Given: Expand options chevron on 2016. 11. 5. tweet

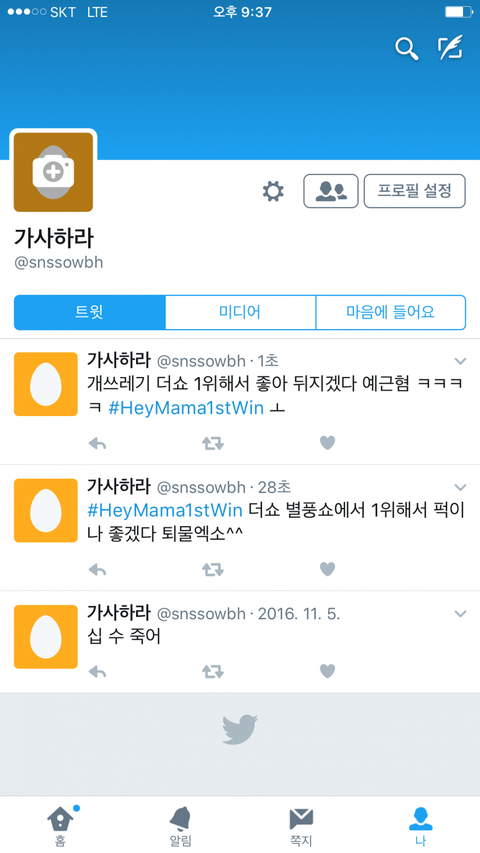Looking at the screenshot, I should [x=460, y=614].
